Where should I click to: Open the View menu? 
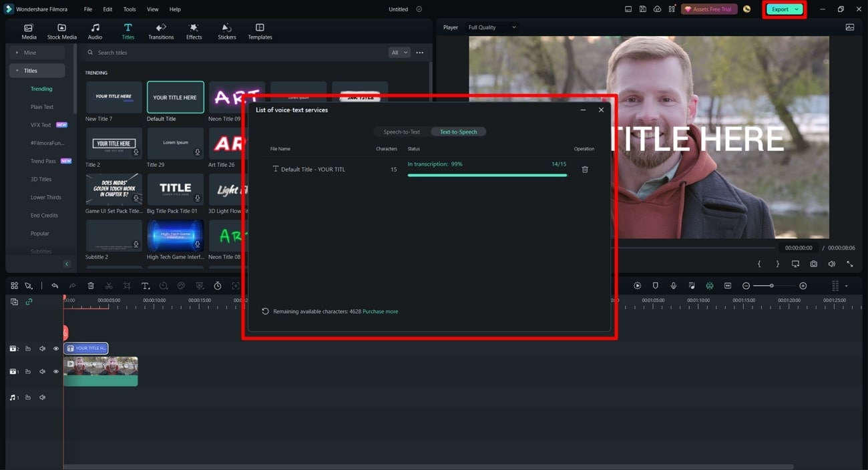tap(152, 9)
